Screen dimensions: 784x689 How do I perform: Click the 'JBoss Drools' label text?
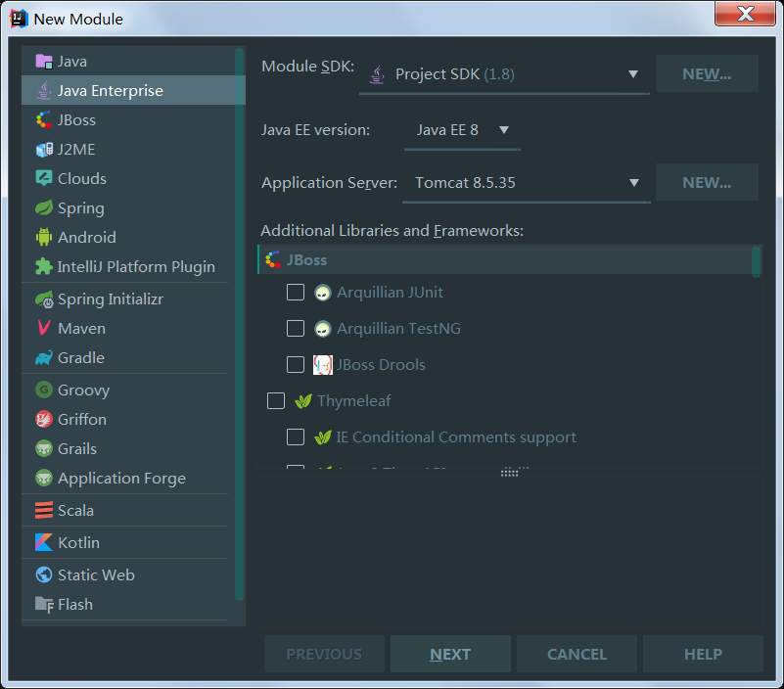(x=381, y=365)
